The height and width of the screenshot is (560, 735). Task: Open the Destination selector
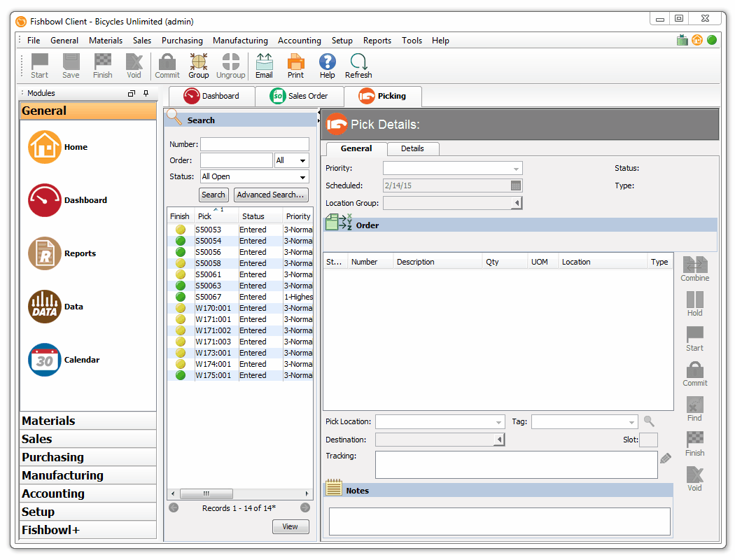(498, 440)
